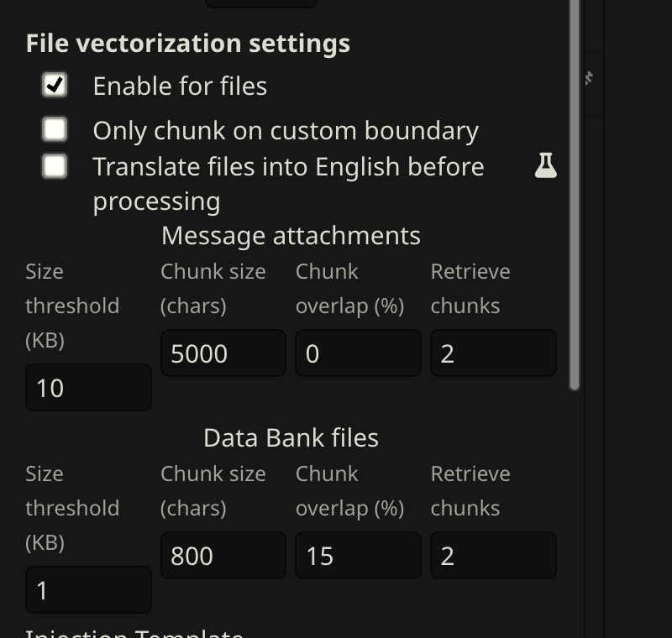Enable the Translate files into English checkbox
Image resolution: width=672 pixels, height=638 pixels.
(55, 165)
